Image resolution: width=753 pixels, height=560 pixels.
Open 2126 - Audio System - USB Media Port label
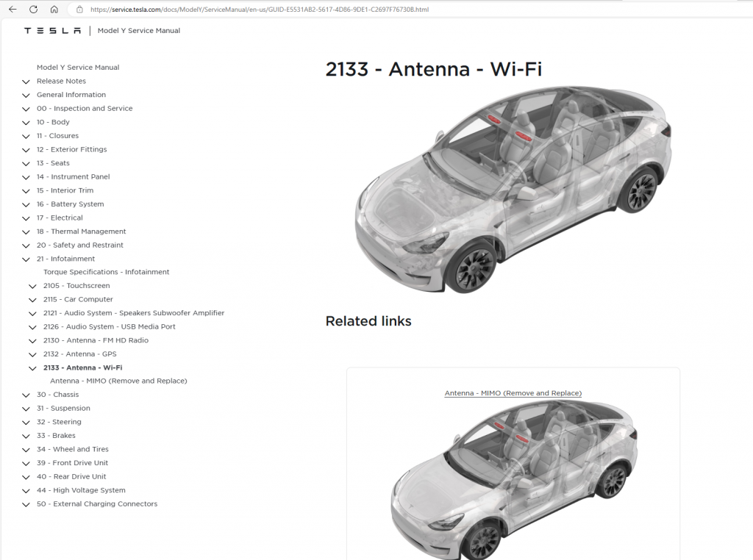pos(109,326)
